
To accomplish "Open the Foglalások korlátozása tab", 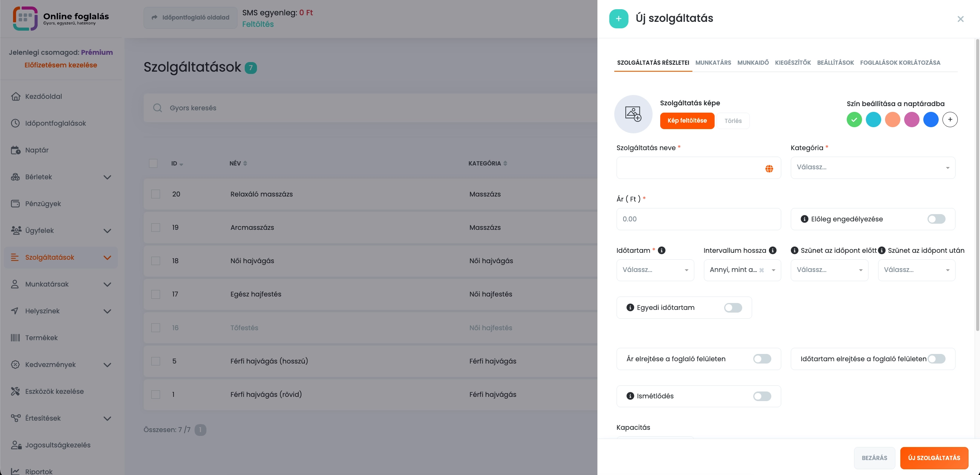I will click(900, 63).
